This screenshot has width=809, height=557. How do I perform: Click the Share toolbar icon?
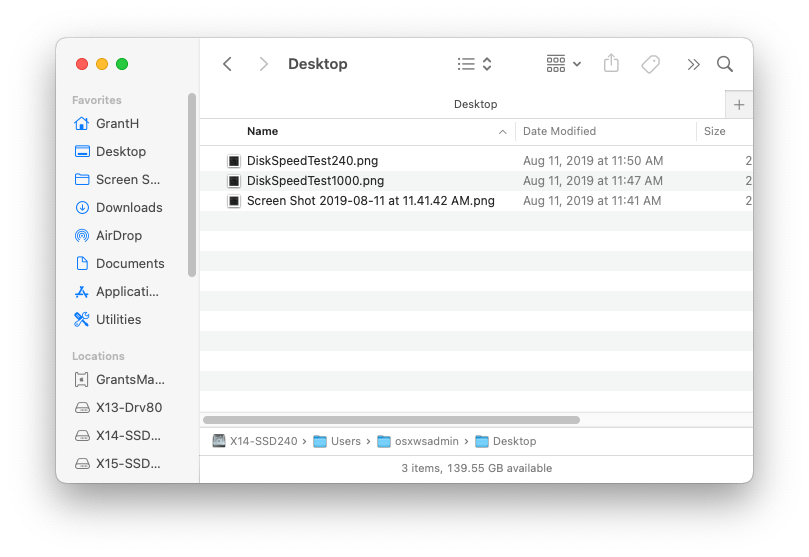pos(611,63)
